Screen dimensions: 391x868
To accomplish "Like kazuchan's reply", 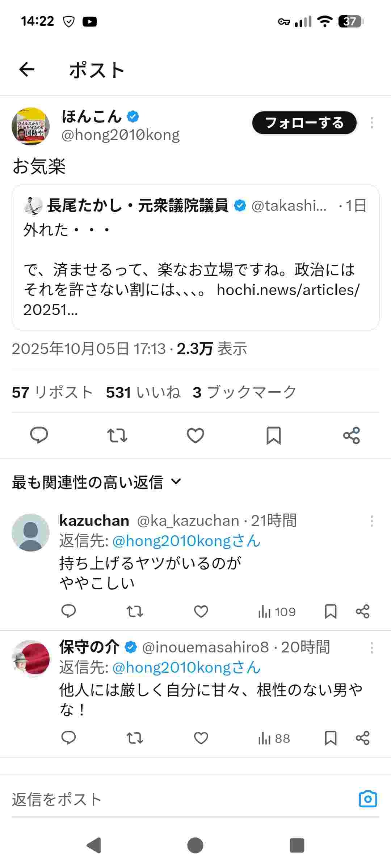I will coord(201,612).
